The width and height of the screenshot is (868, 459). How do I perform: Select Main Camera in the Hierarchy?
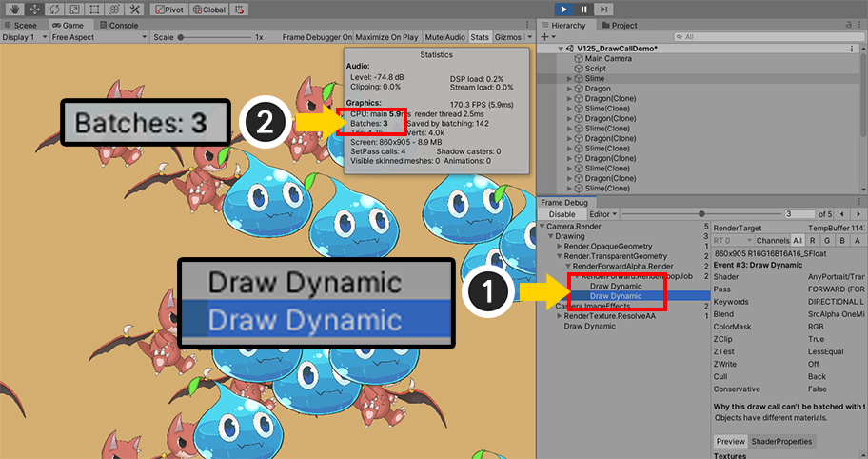click(608, 59)
